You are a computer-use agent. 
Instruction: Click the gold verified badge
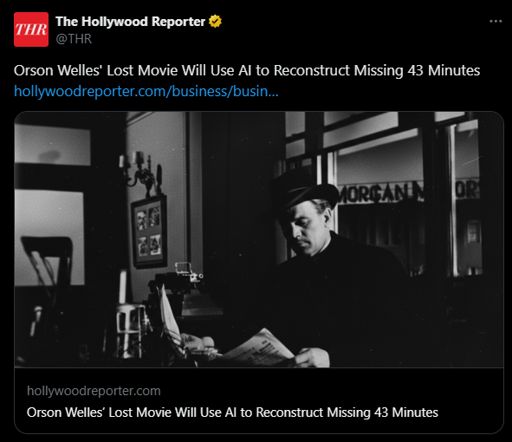[x=215, y=22]
